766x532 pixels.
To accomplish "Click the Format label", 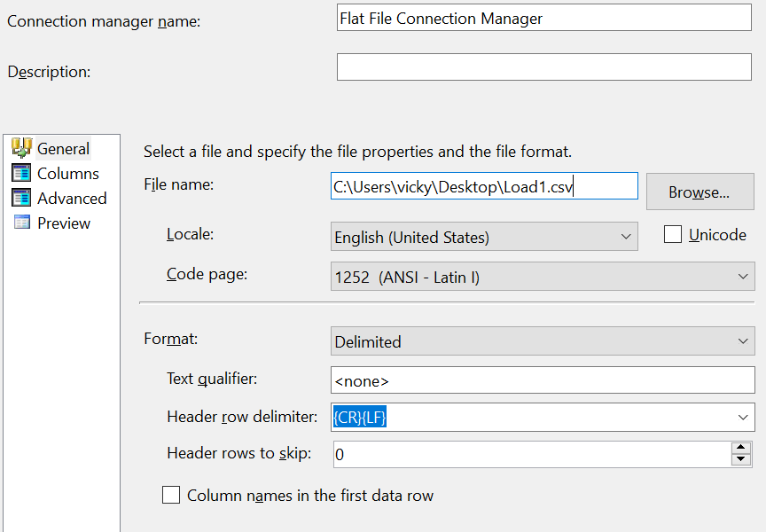I will pyautogui.click(x=170, y=339).
